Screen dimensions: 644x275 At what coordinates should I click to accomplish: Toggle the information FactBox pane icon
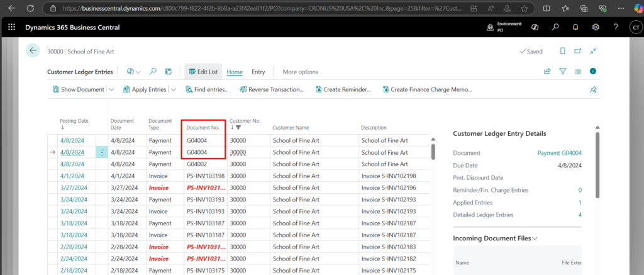tap(592, 72)
